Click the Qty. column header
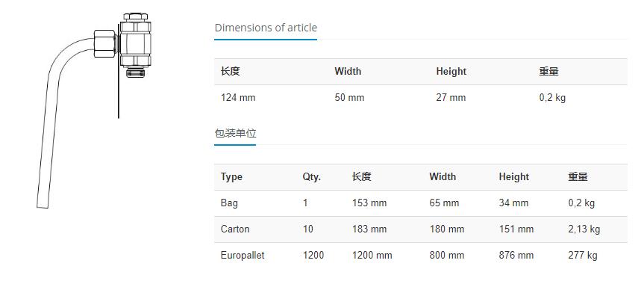The height and width of the screenshot is (287, 644). click(x=312, y=177)
